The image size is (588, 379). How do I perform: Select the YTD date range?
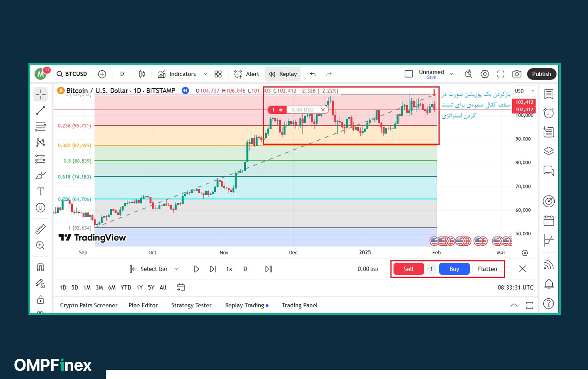[x=126, y=288]
